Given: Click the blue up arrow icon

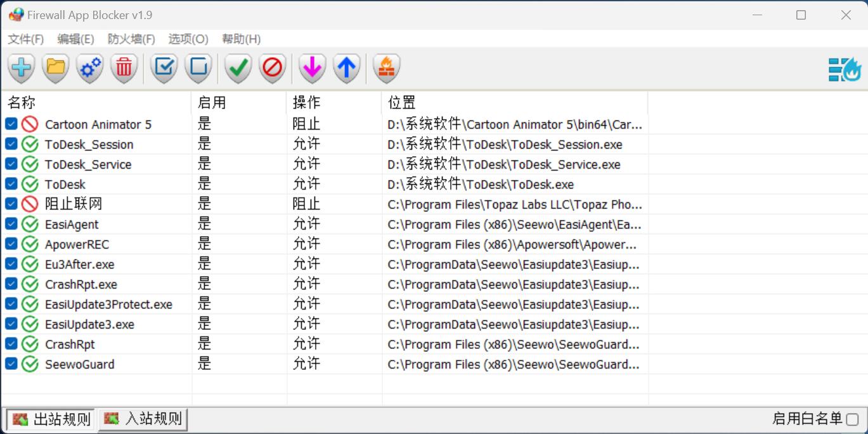Looking at the screenshot, I should pos(346,67).
